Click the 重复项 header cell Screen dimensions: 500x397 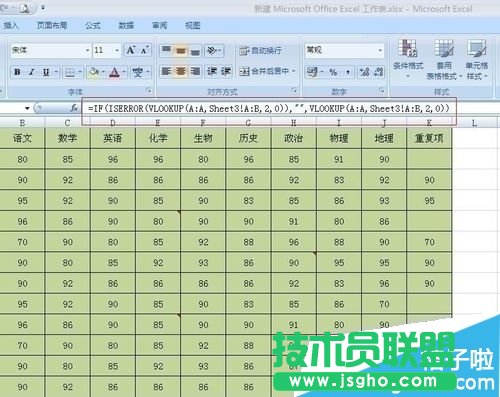(429, 138)
